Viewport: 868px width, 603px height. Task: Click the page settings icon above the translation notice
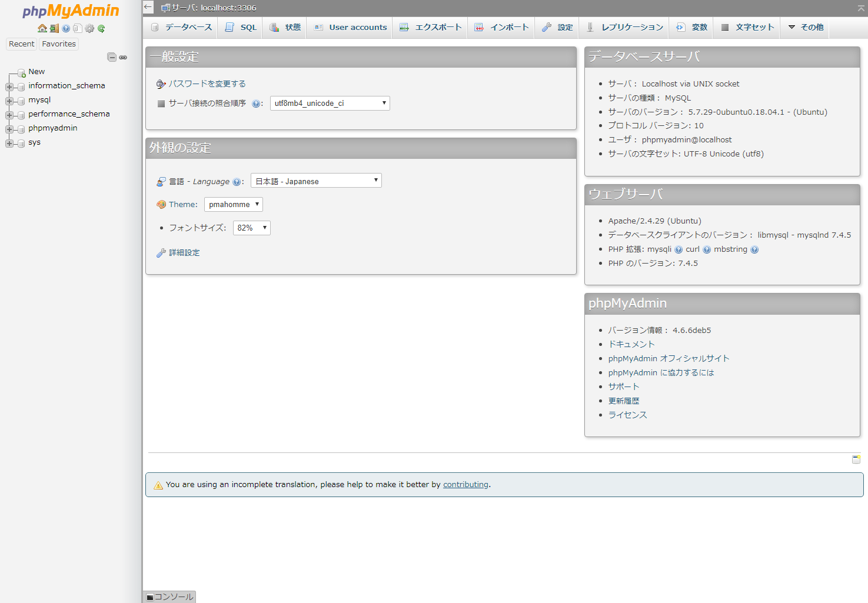tap(856, 459)
